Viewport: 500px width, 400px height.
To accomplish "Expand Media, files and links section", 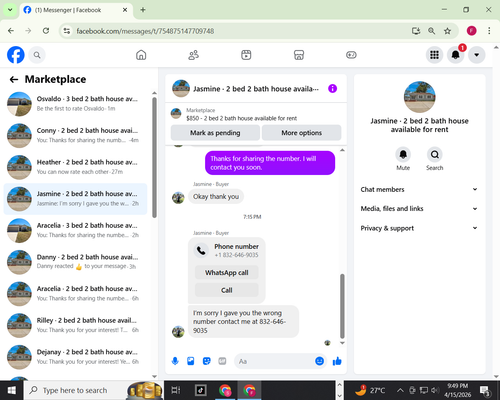I will pyautogui.click(x=419, y=209).
